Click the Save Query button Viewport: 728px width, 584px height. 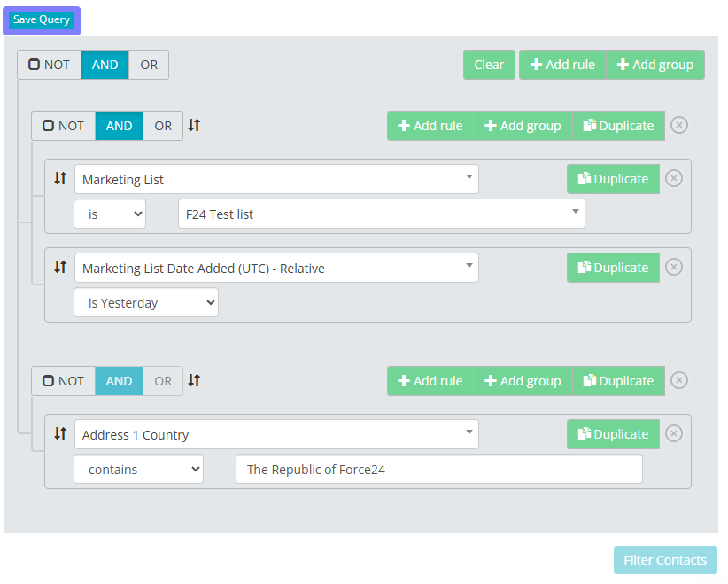pos(42,20)
